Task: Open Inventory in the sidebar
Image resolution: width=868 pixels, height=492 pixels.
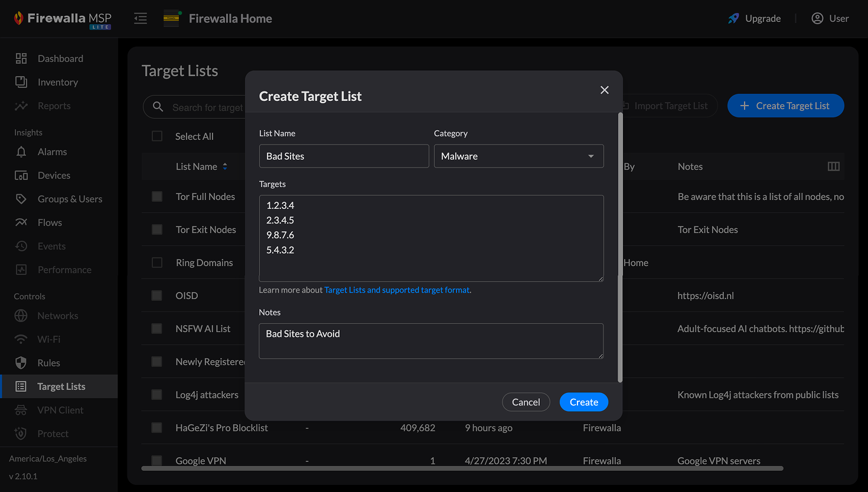Action: (57, 82)
